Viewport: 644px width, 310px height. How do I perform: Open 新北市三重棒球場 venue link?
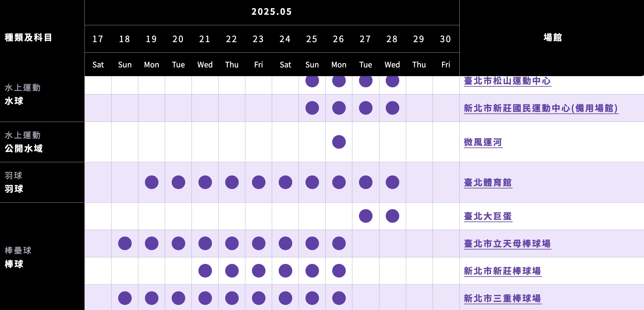tap(503, 299)
